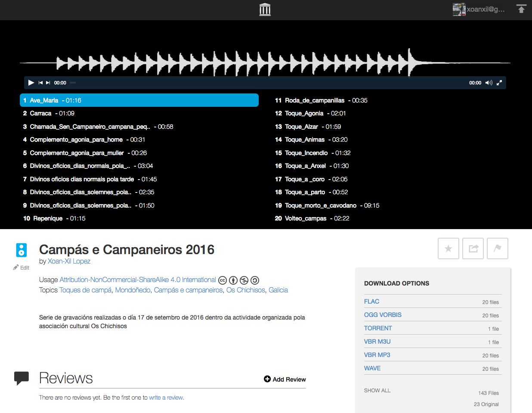Select track 19 Toque_morto_e_cavodano
The height and width of the screenshot is (413, 532).
320,205
